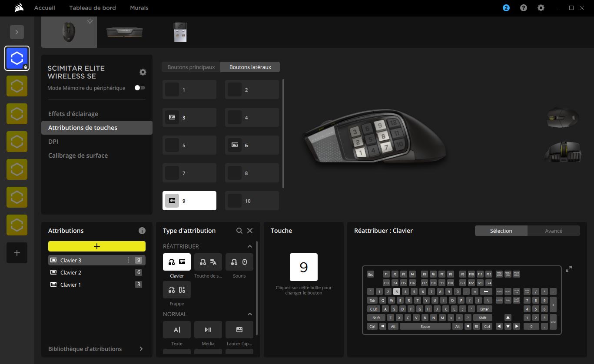Select the Média attribution type
The width and height of the screenshot is (594, 364).
tap(208, 330)
